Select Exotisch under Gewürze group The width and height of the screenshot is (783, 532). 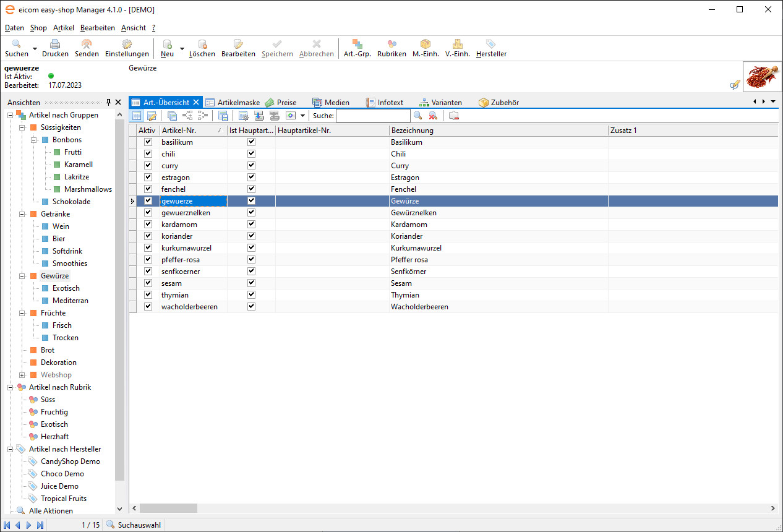pyautogui.click(x=66, y=288)
